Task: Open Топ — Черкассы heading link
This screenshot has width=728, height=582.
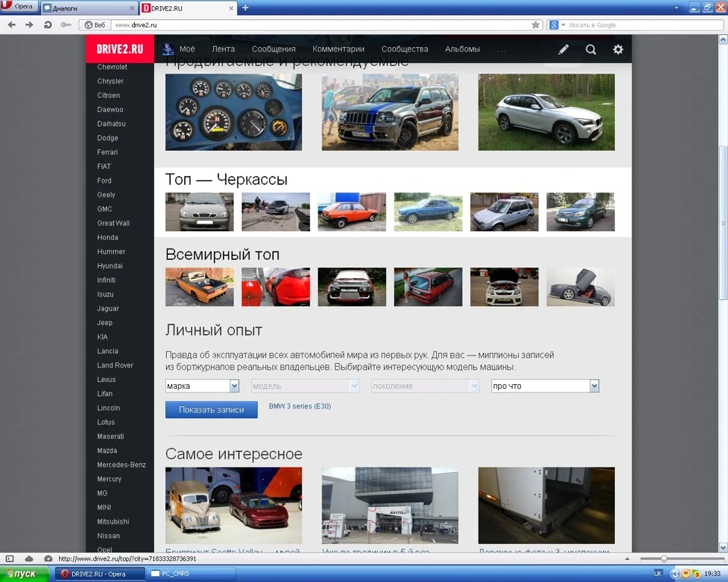Action: (x=227, y=179)
